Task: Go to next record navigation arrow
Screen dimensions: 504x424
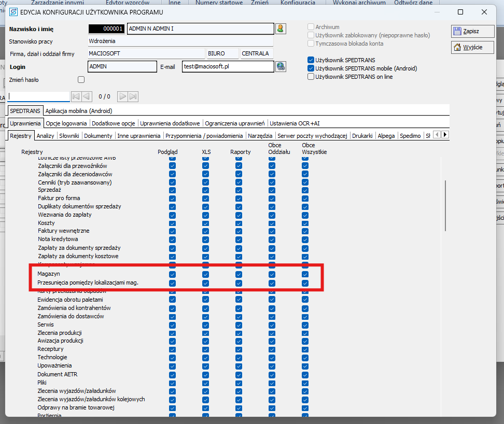Action: point(122,96)
